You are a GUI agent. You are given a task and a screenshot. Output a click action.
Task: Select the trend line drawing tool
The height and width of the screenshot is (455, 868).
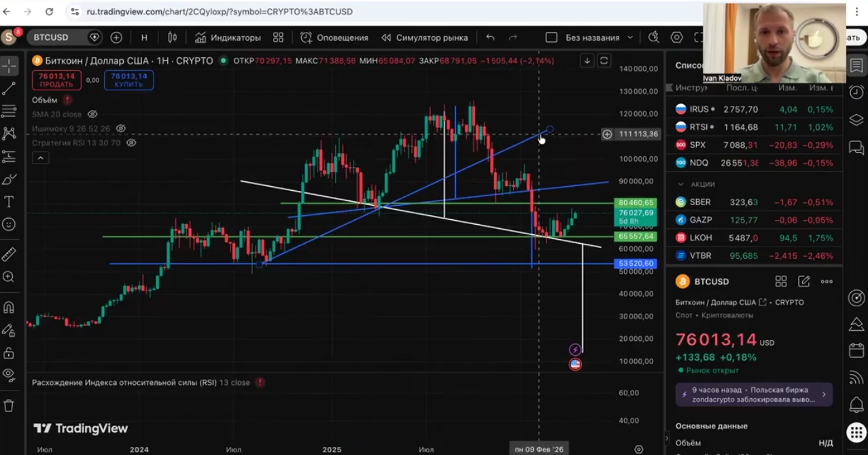[9, 88]
